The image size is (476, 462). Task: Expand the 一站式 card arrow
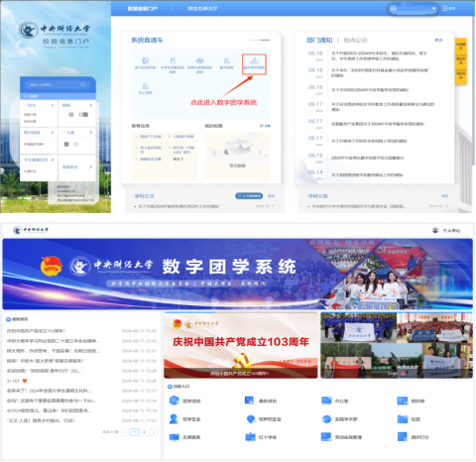coord(53,105)
